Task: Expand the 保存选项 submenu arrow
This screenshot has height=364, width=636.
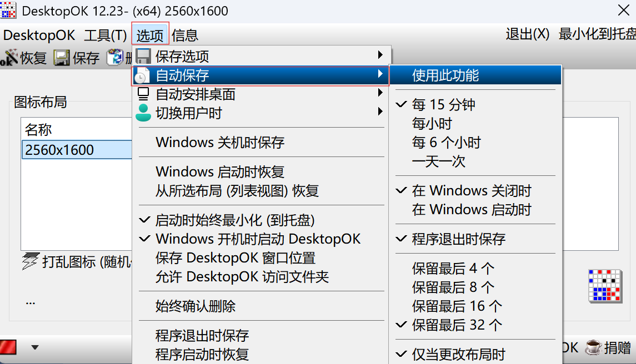Action: coord(380,55)
